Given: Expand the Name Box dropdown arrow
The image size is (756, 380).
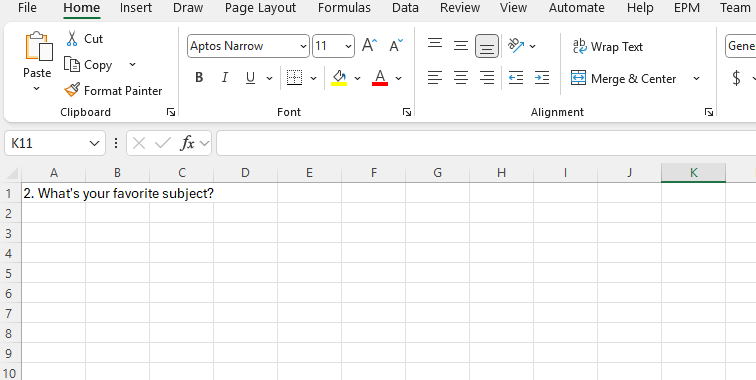Looking at the screenshot, I should [94, 143].
